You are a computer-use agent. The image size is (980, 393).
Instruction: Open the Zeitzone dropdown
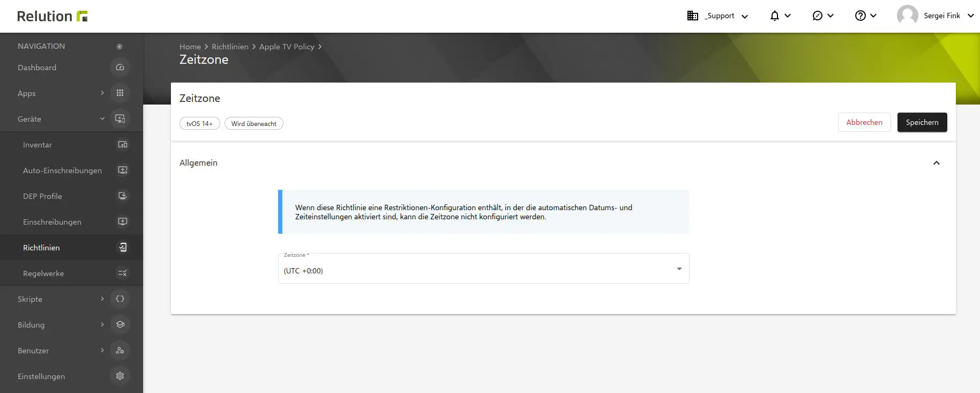(483, 268)
